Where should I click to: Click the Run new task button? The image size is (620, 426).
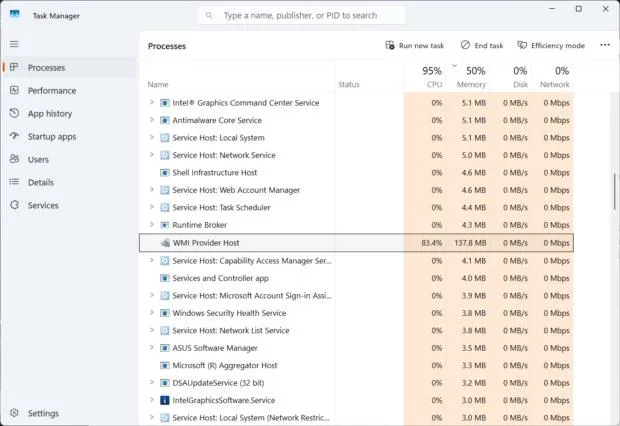pos(415,45)
